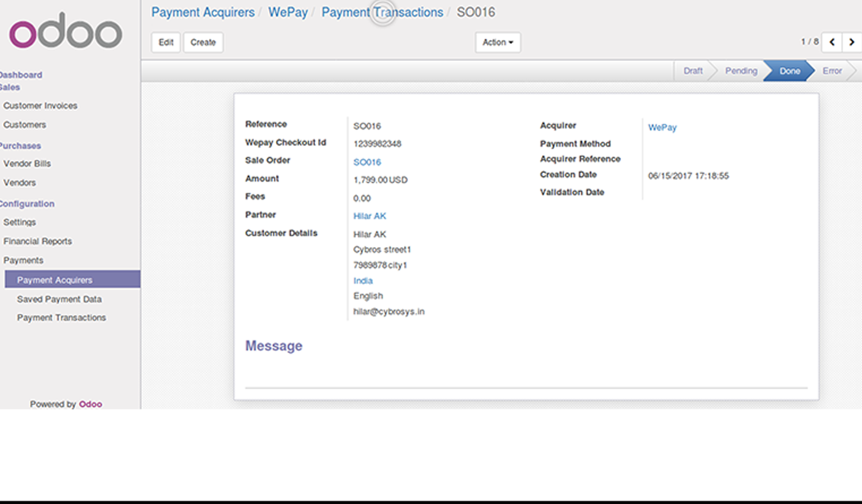Click the Create button
This screenshot has width=862, height=504.
pyautogui.click(x=203, y=42)
